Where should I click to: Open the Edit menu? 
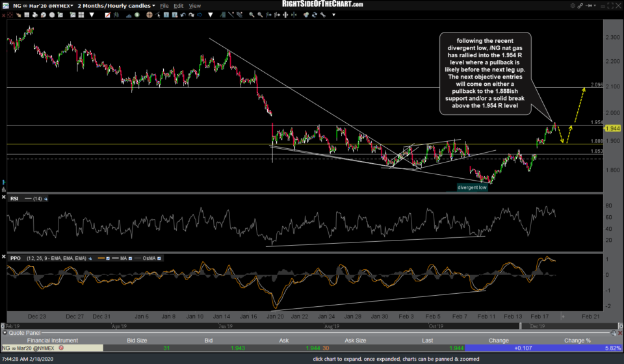coord(179,5)
